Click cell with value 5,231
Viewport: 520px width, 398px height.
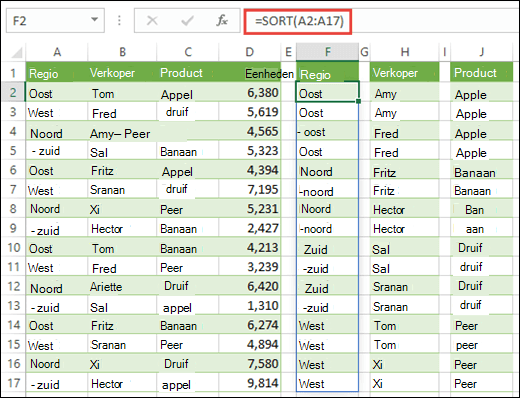(x=250, y=208)
